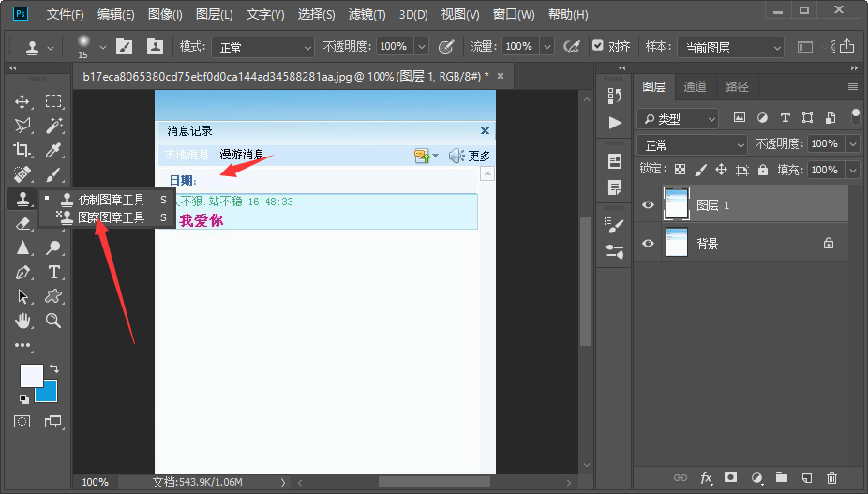The image size is (868, 494).
Task: Create new adjustment layer icon
Action: point(756,477)
